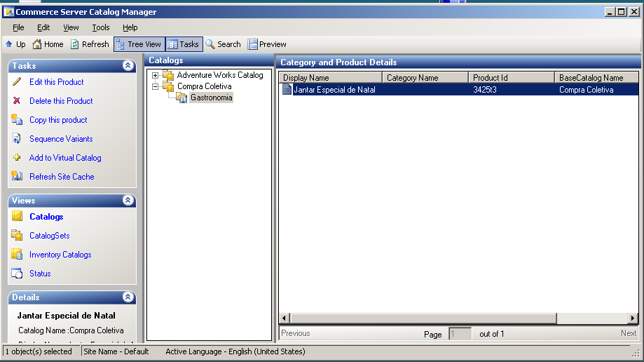The width and height of the screenshot is (644, 362).
Task: Collapse the Details panel section
Action: (x=128, y=297)
